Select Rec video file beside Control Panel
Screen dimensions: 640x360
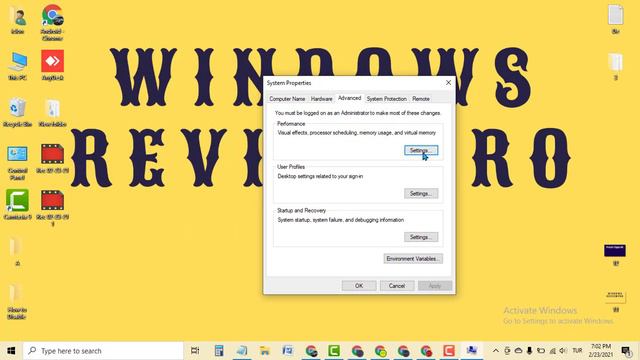point(52,158)
